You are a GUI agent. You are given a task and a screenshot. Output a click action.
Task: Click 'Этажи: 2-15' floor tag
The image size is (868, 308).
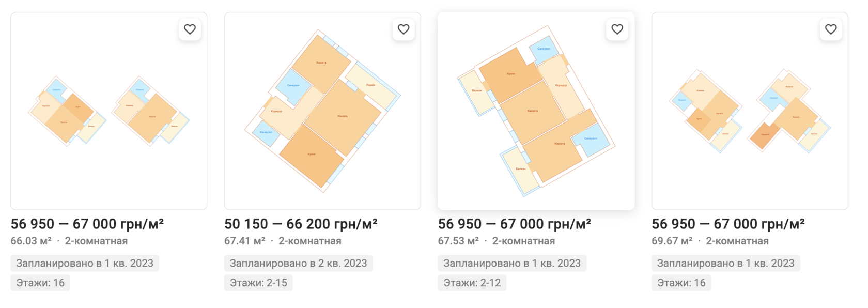(258, 283)
